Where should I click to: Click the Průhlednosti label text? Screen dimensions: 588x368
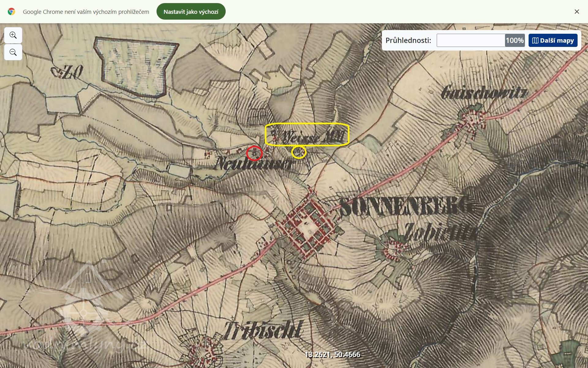tap(408, 40)
